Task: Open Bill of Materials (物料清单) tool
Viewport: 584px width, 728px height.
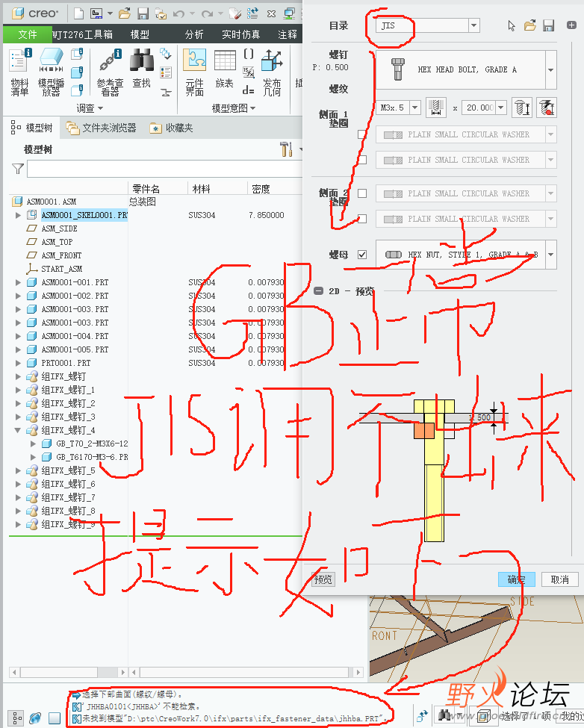Action: [x=19, y=72]
